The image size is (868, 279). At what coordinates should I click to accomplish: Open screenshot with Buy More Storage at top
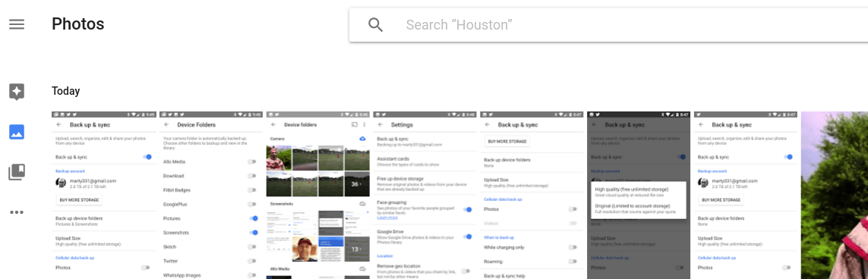coord(532,195)
